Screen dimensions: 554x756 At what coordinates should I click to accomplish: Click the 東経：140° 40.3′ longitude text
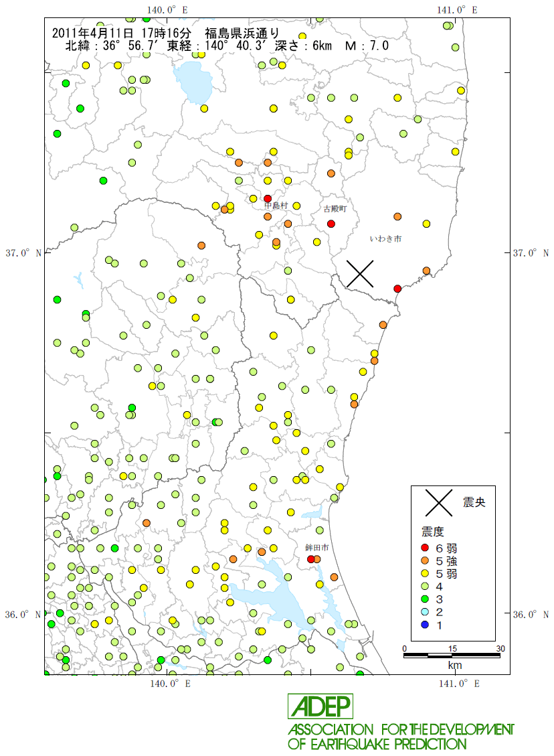pyautogui.click(x=218, y=46)
